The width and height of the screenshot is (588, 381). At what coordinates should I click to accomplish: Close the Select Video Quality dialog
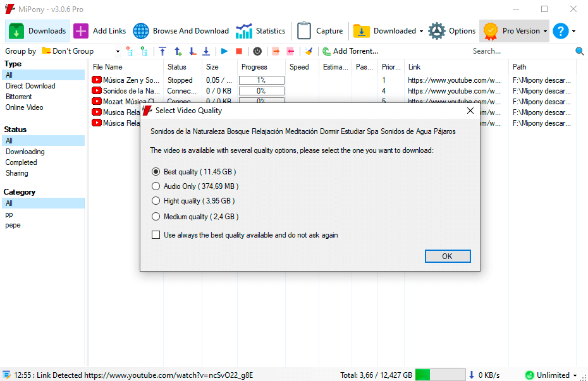click(x=470, y=111)
